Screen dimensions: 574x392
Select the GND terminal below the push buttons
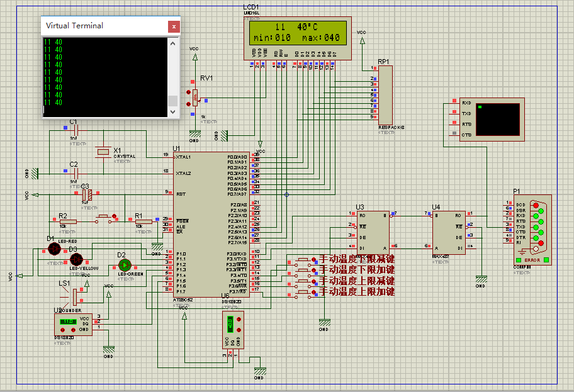click(324, 324)
